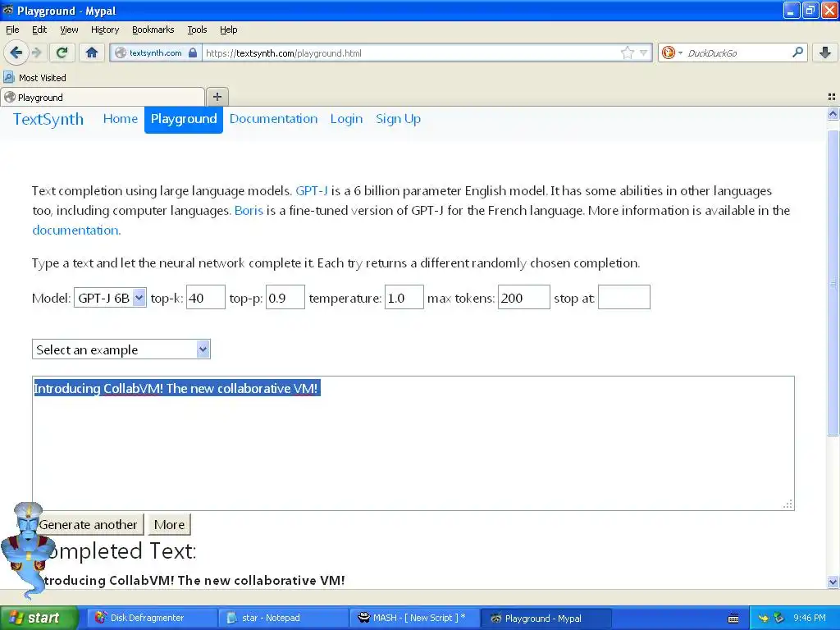Select the Playground nav tab
The height and width of the screenshot is (630, 840).
[x=184, y=119]
